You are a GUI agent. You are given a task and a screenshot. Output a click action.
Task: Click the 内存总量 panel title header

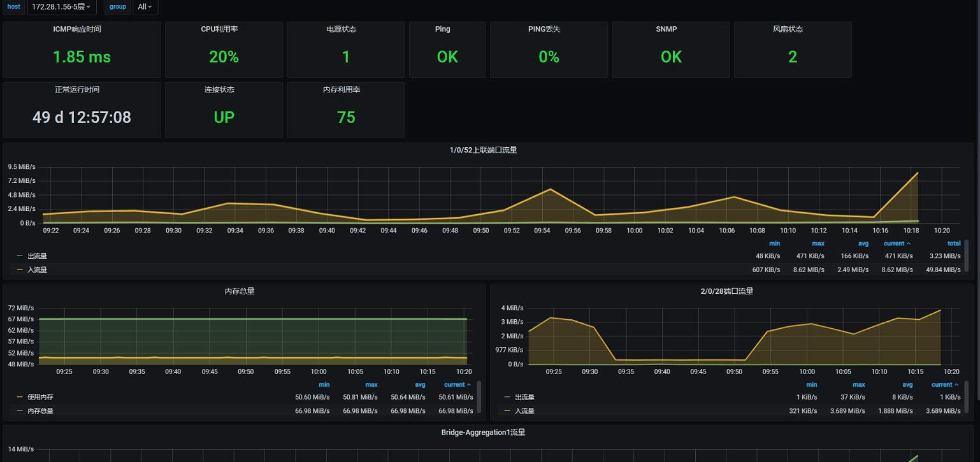point(240,291)
